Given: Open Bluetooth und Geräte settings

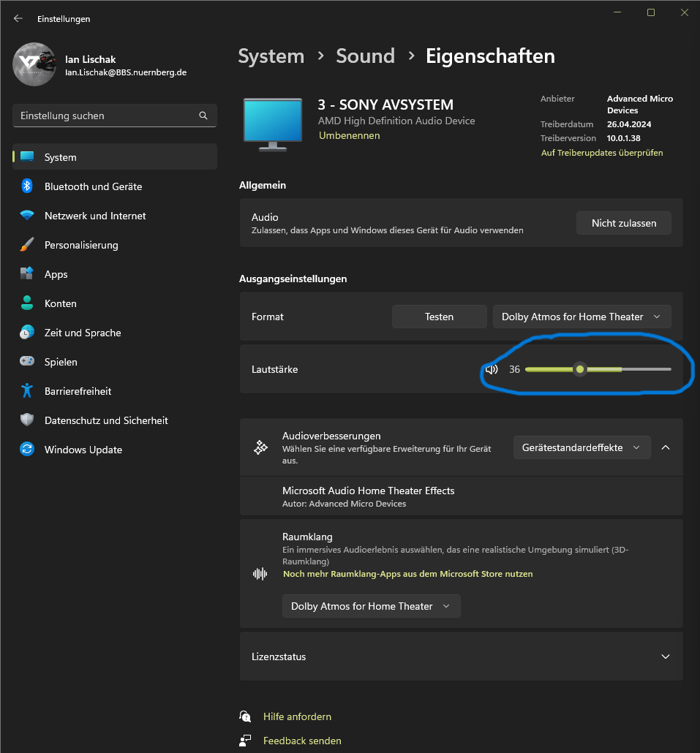Looking at the screenshot, I should point(115,186).
